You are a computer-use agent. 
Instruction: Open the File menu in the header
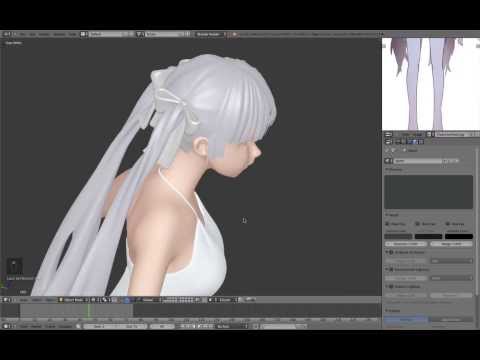tap(22, 34)
